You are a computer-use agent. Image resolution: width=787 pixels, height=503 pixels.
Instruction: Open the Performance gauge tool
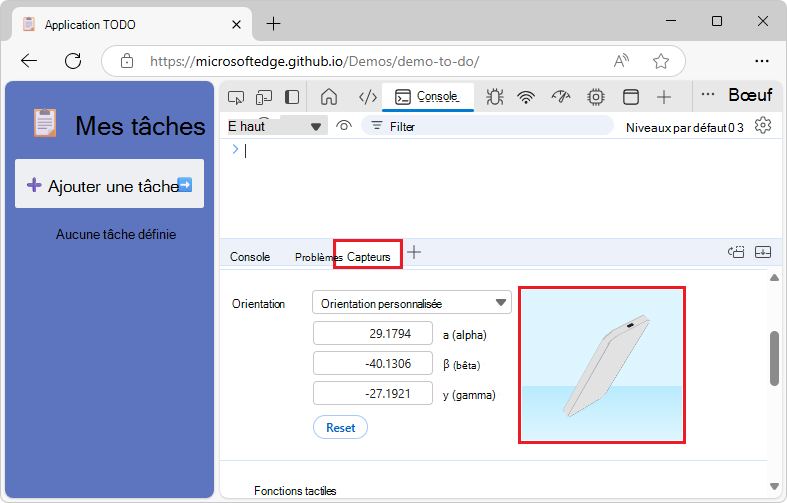[x=561, y=96]
